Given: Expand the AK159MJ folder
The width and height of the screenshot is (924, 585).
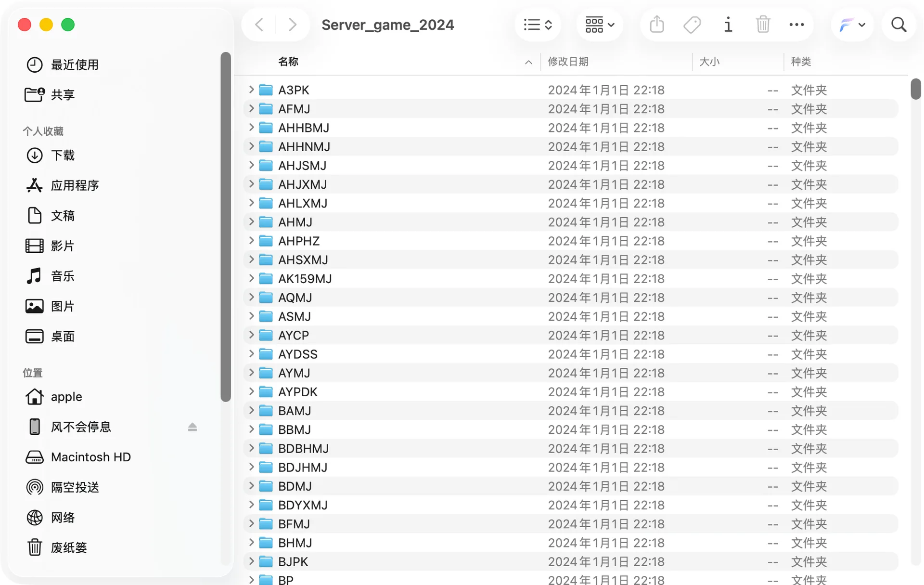Looking at the screenshot, I should [251, 278].
